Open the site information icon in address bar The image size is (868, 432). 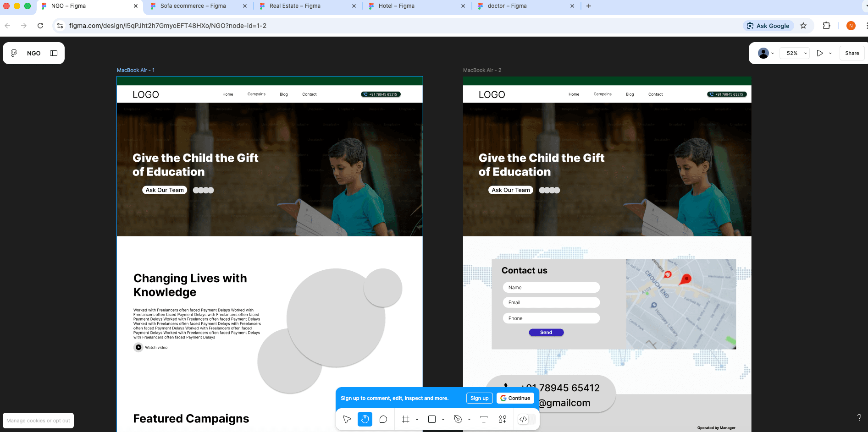pos(60,26)
